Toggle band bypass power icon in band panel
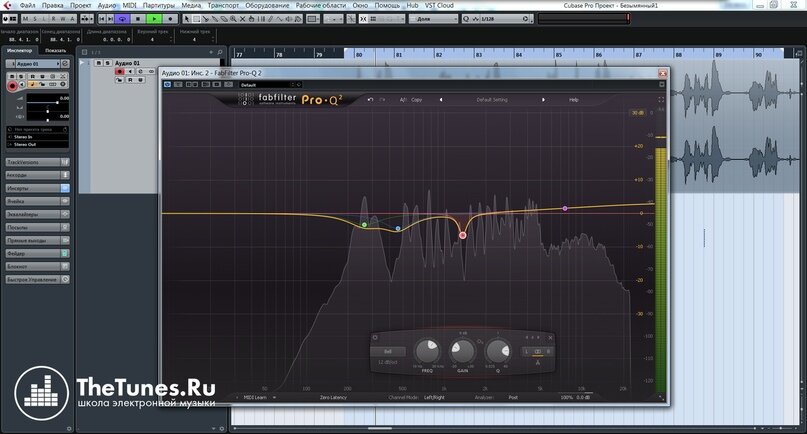The image size is (807, 434). [x=375, y=338]
